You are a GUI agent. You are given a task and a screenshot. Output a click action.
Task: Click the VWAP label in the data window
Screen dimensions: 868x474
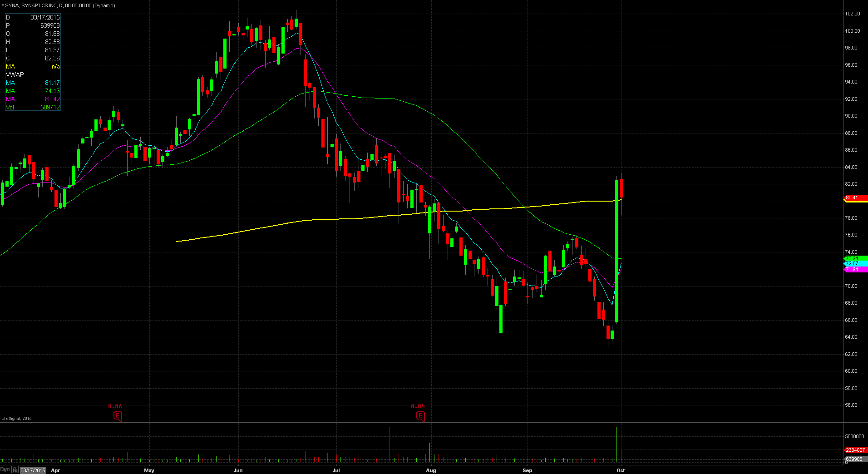(x=15, y=74)
